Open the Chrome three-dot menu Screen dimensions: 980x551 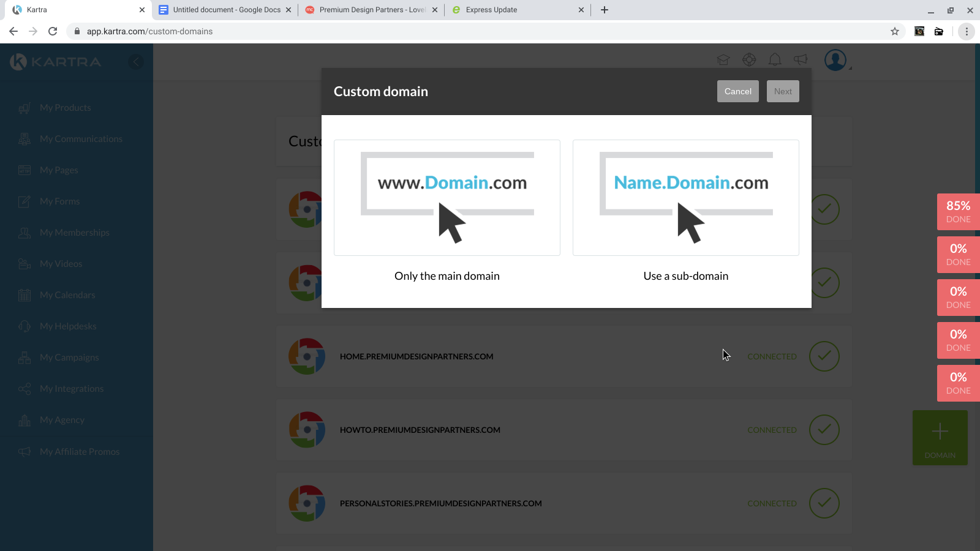(x=967, y=31)
